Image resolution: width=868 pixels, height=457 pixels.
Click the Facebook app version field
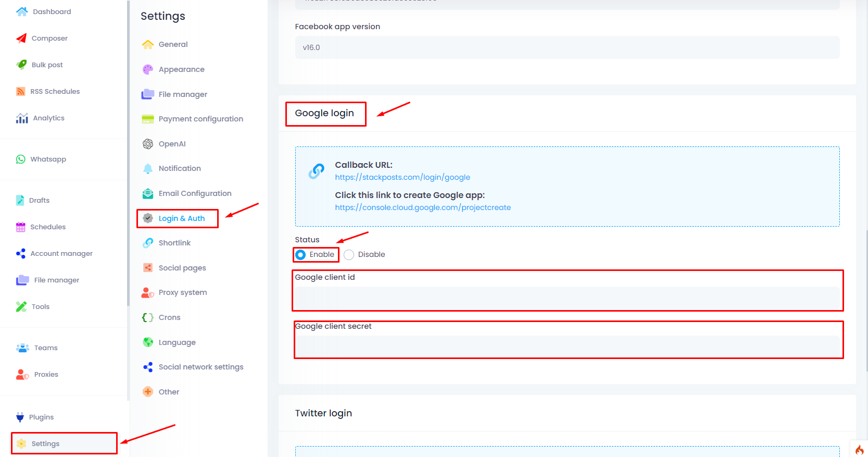tap(567, 47)
